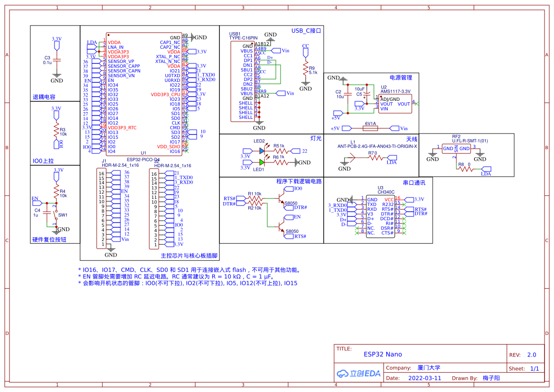
Task: Click the CH340C part name label
Action: [x=386, y=192]
